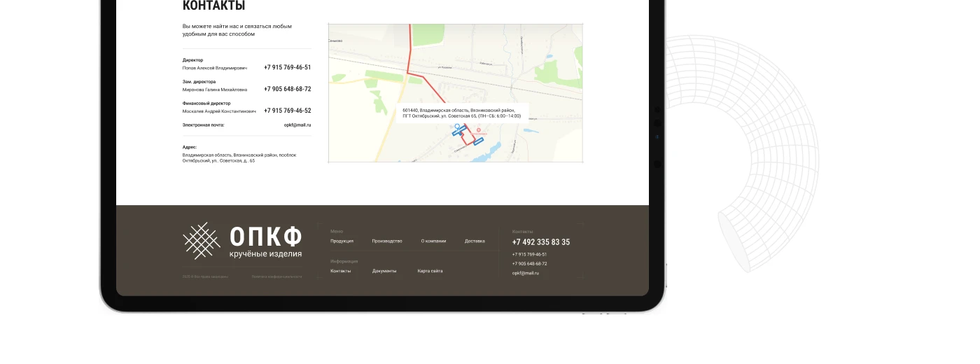Click the map address balloon 601440 Владимирская область

tap(462, 113)
